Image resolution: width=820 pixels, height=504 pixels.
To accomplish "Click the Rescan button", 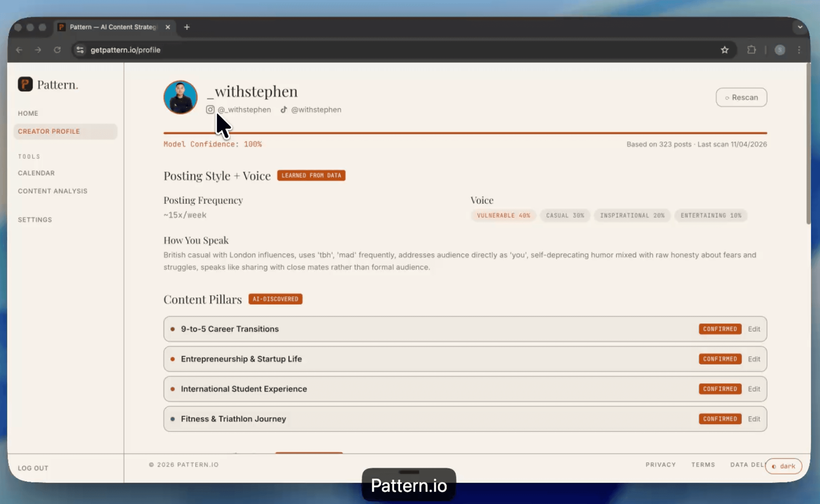I will 741,97.
